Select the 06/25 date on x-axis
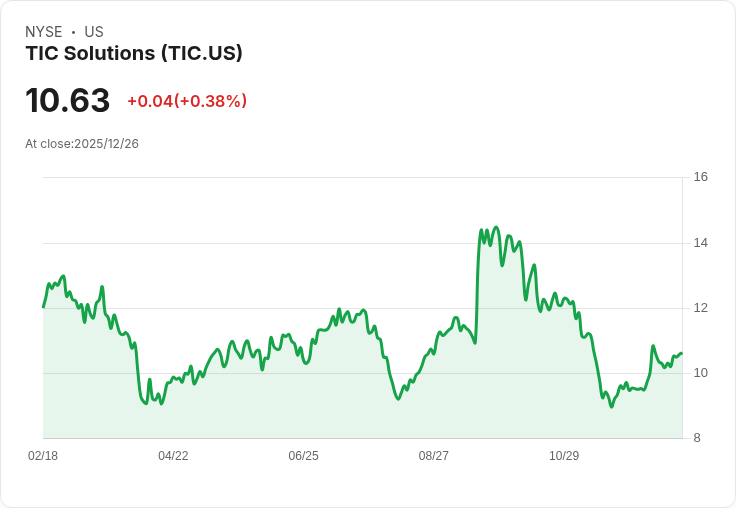The image size is (736, 508). (303, 456)
